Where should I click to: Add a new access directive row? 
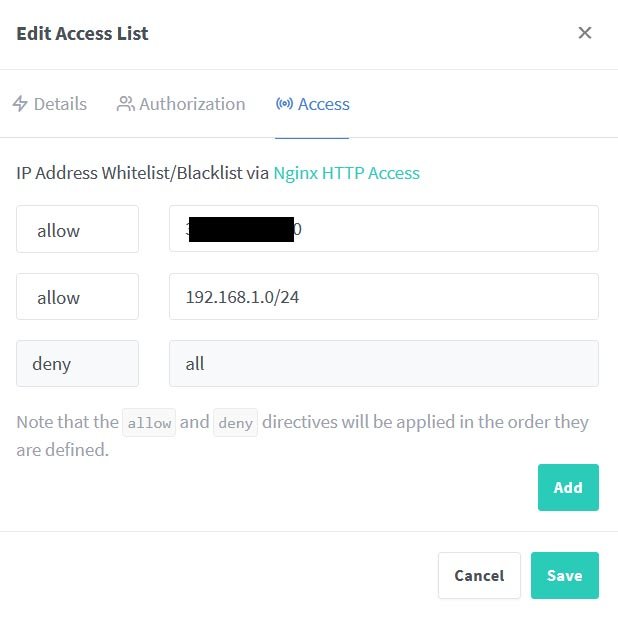pos(568,488)
